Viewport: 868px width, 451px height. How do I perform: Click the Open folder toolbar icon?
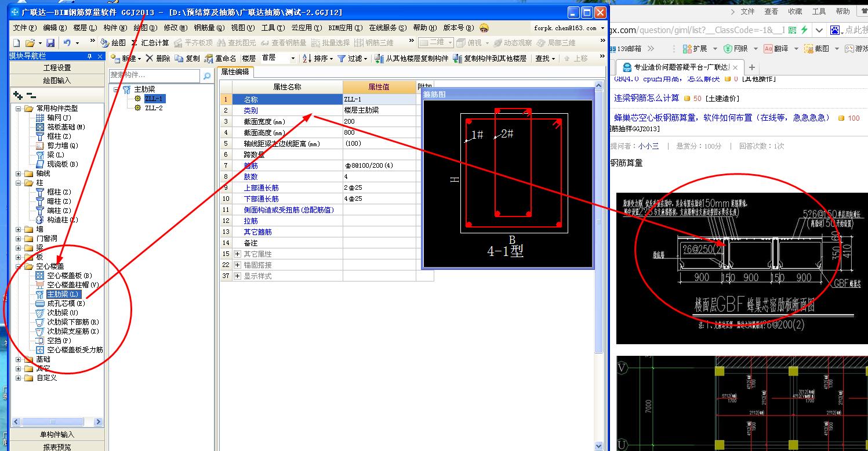(29, 43)
